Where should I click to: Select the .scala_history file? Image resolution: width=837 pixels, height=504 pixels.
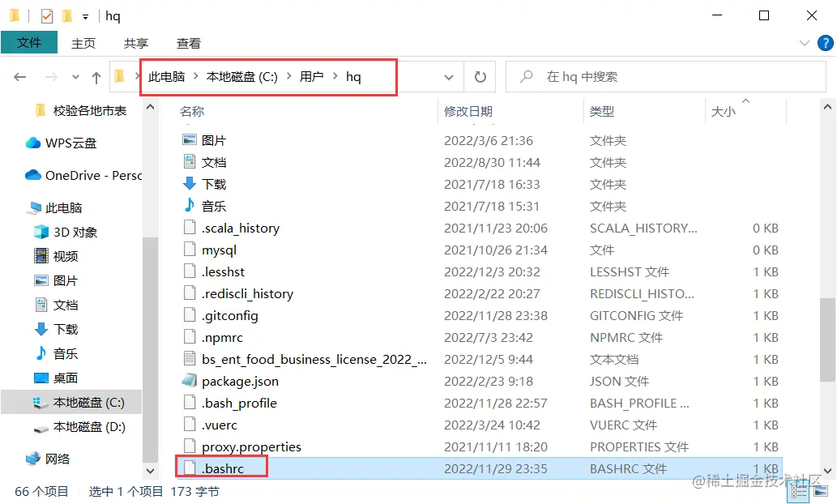(x=241, y=228)
